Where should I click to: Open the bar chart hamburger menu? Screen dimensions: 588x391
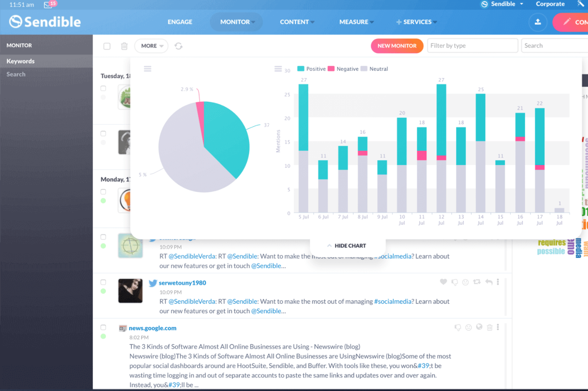[278, 69]
